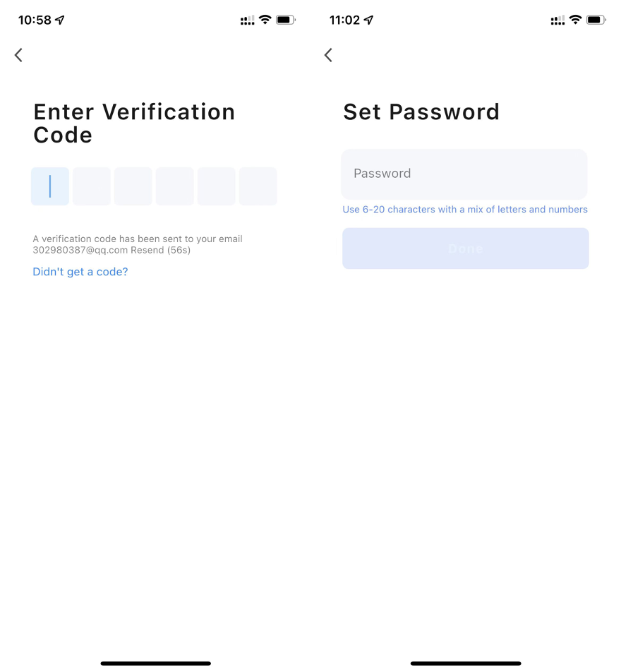The image size is (621, 672).
Task: Tap the sixth verification code digit box
Action: pyautogui.click(x=258, y=186)
